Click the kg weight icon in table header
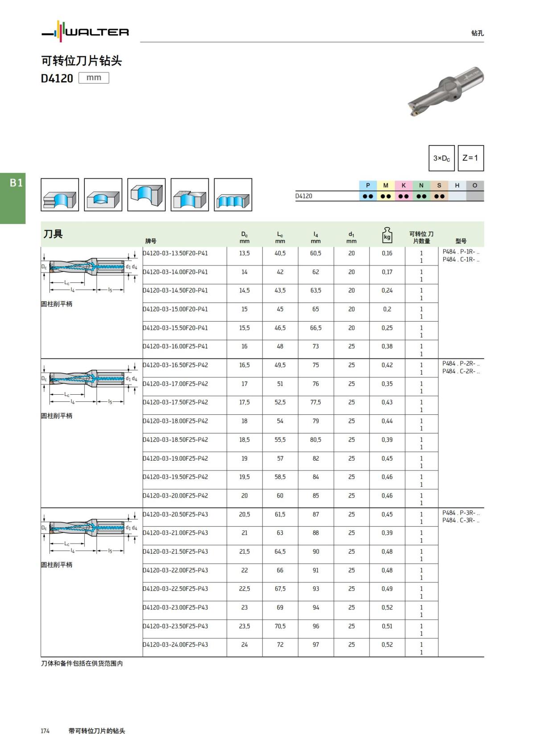Viewport: 535px width, 756px height. [x=387, y=235]
